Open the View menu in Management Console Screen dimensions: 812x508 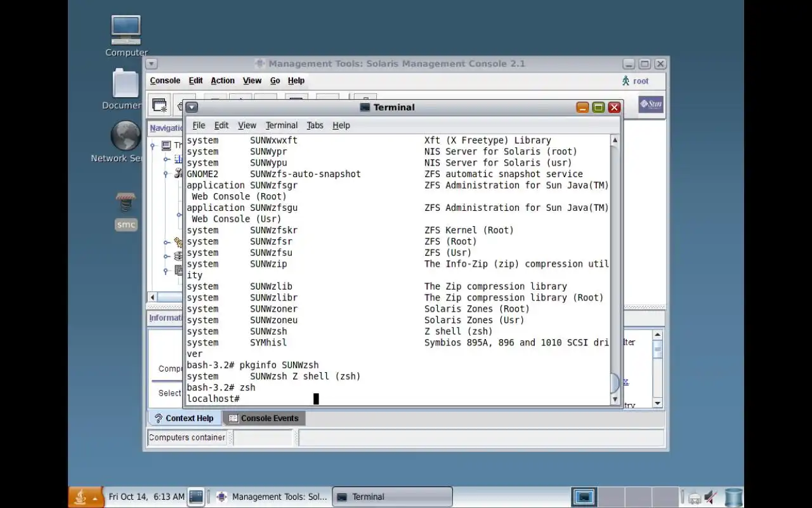(x=252, y=81)
